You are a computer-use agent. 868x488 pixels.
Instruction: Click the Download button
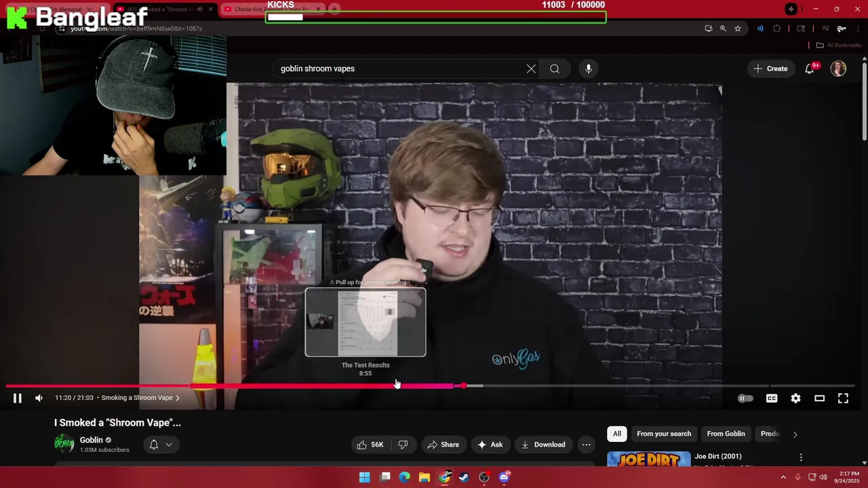tap(543, 445)
